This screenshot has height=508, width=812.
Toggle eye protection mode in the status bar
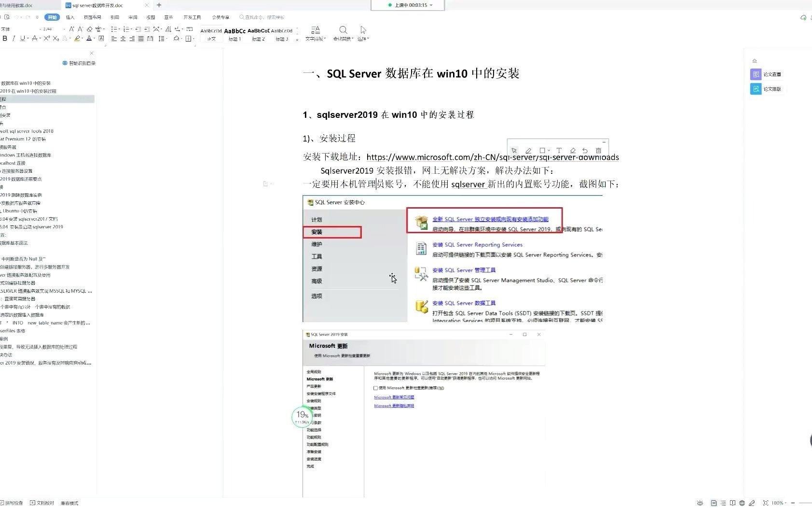(x=700, y=503)
